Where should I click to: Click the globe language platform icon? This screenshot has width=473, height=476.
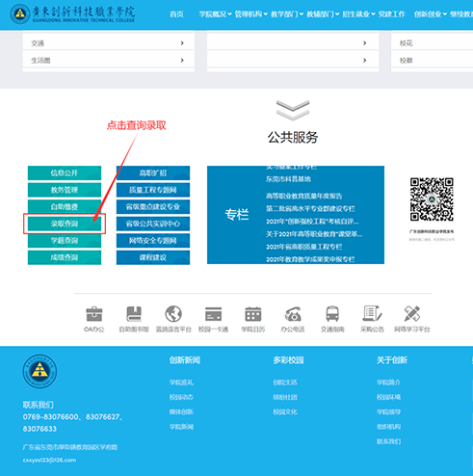173,314
